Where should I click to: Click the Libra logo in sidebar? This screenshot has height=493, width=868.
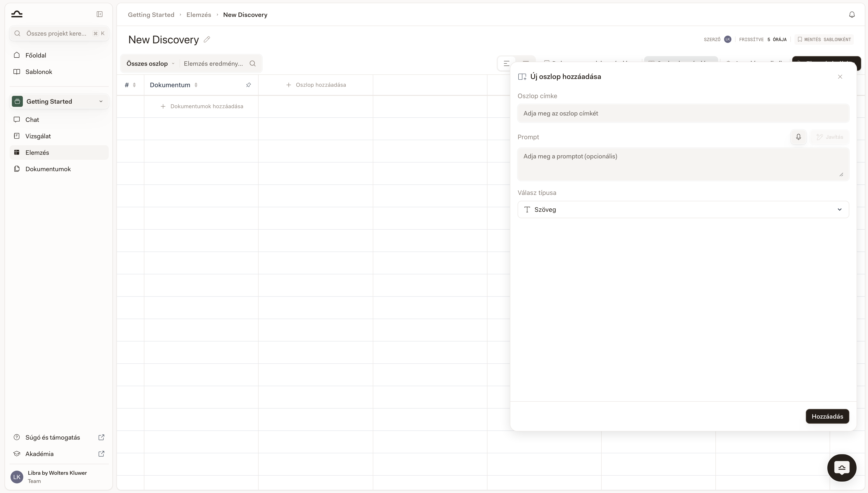17,14
